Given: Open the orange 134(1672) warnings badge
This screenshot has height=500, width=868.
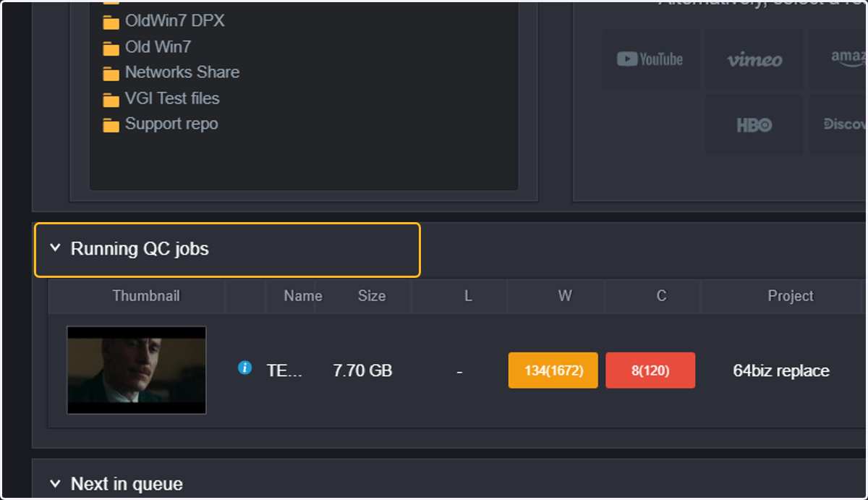Looking at the screenshot, I should tap(553, 370).
